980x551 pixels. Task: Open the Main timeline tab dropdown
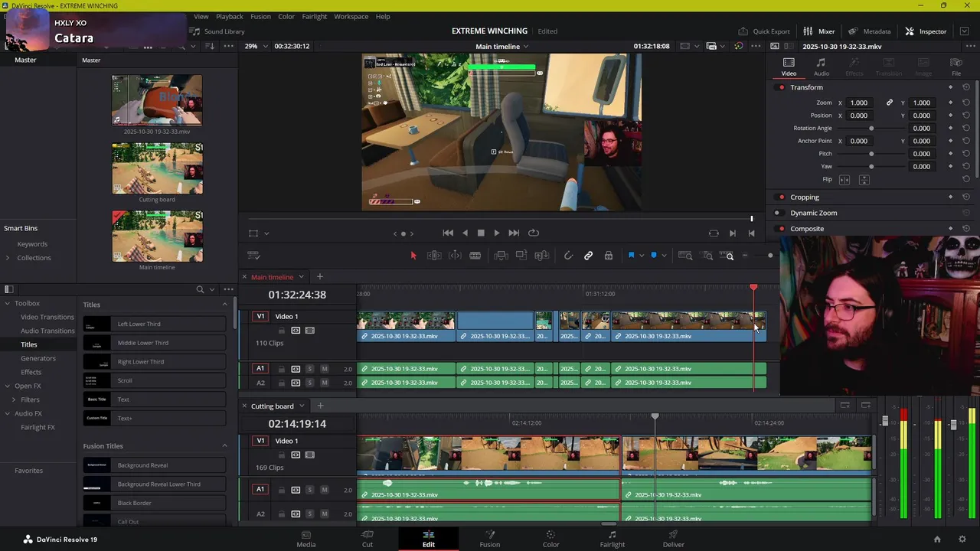coord(301,277)
